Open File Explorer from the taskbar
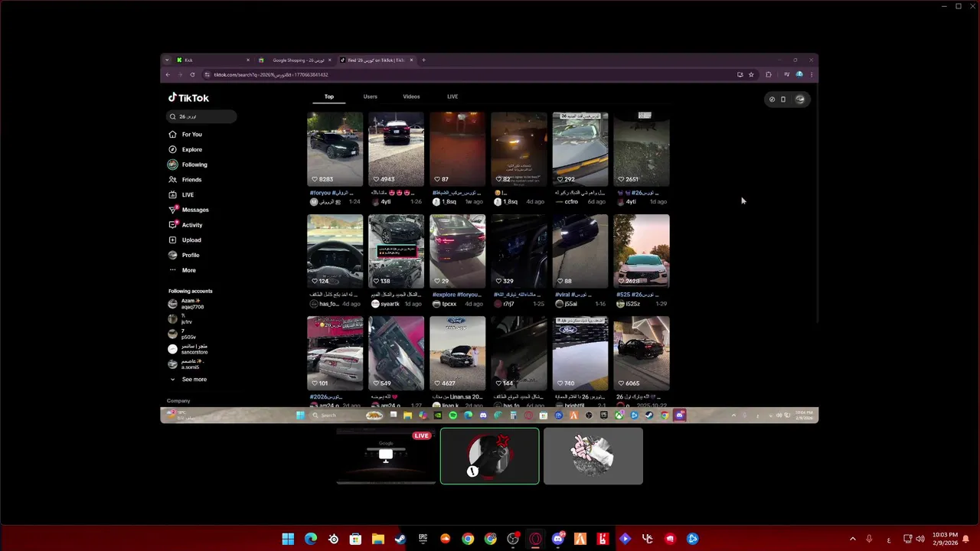The width and height of the screenshot is (980, 551). tap(377, 539)
